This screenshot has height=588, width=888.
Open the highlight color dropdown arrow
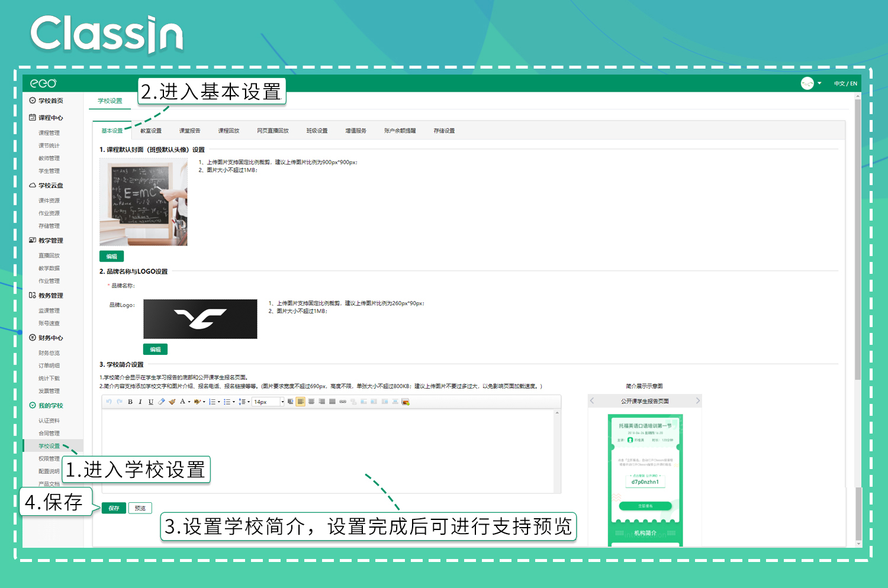pos(204,402)
